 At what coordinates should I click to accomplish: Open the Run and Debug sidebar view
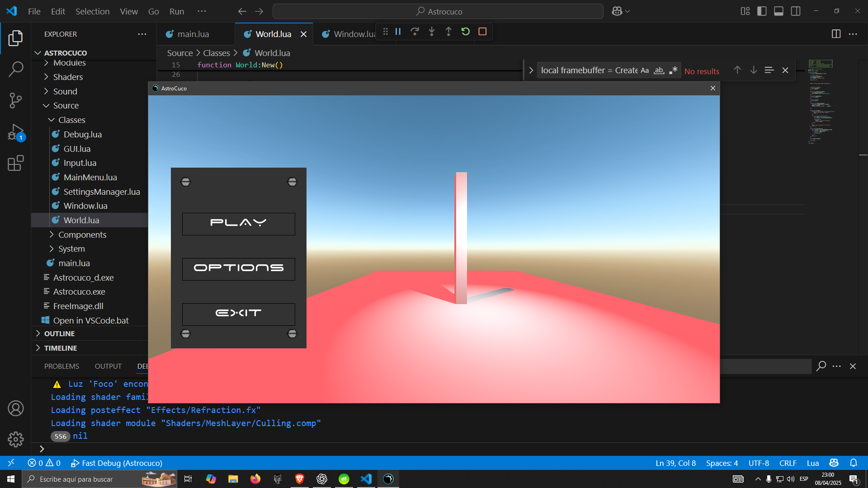[16, 133]
